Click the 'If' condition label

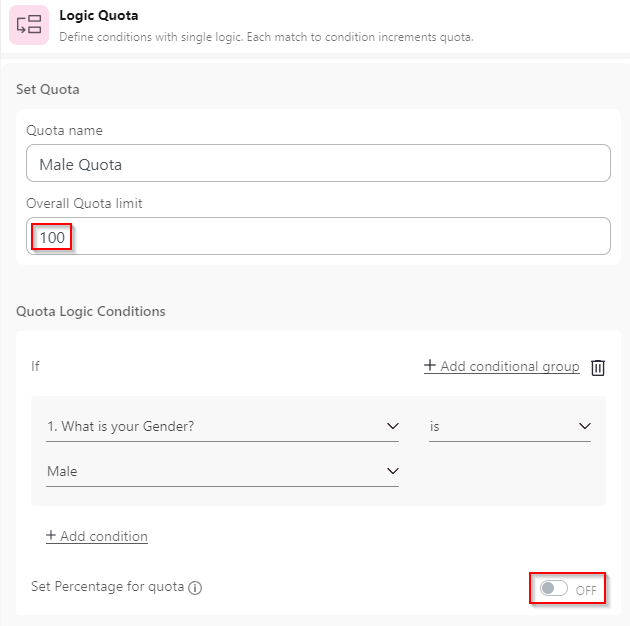point(35,366)
